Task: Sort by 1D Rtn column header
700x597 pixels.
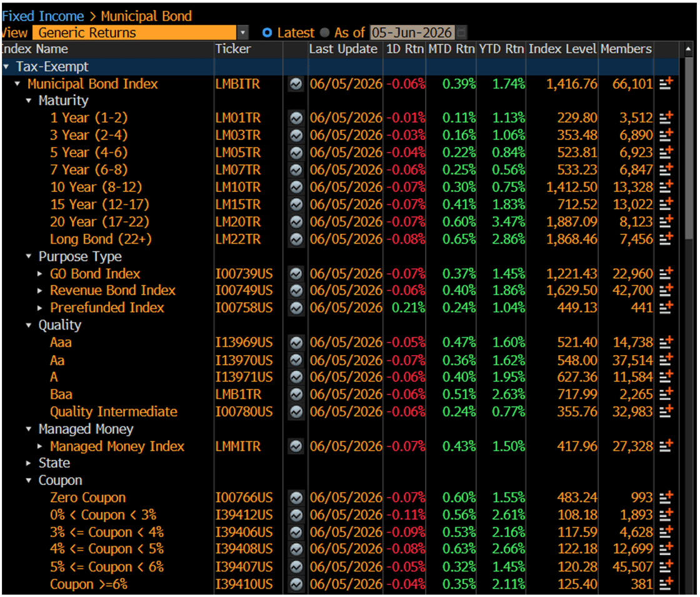Action: [x=404, y=49]
